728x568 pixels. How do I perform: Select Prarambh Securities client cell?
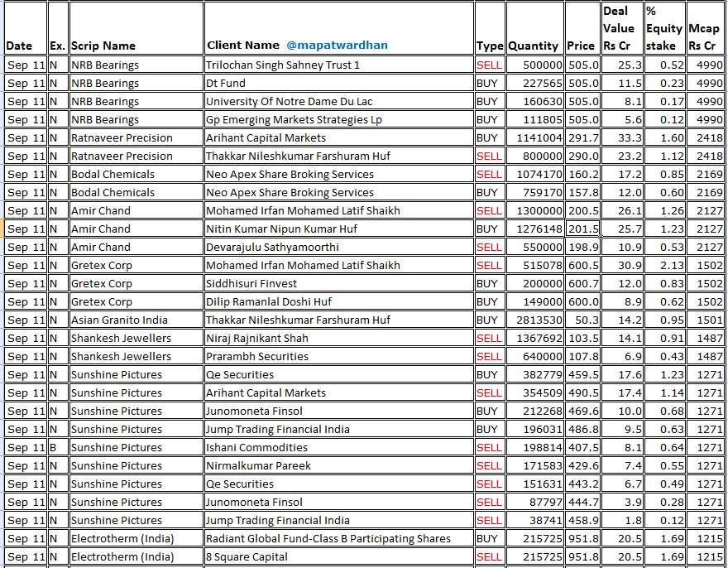339,356
